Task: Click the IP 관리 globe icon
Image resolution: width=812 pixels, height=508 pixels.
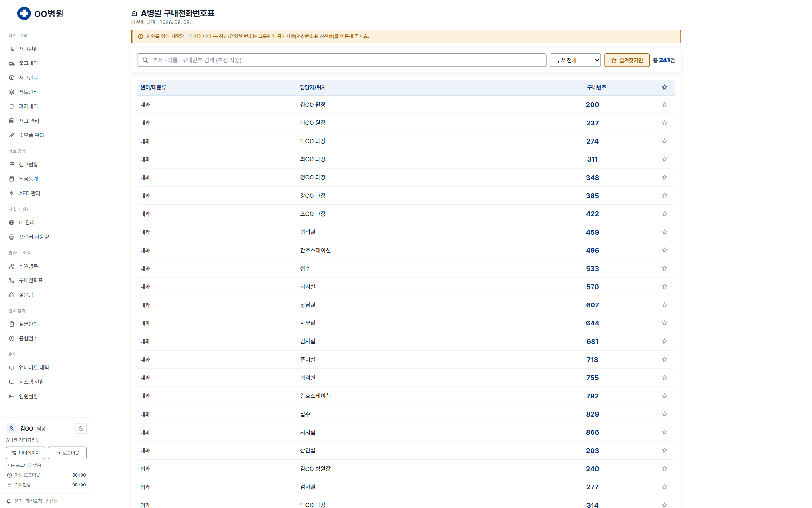Action: 11,223
